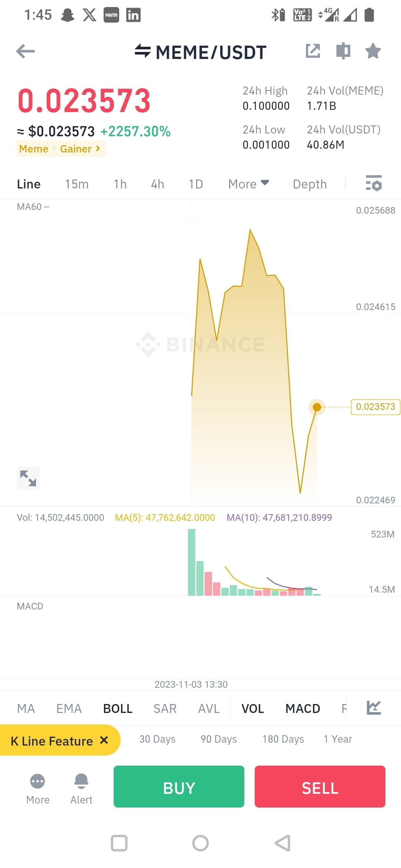Viewport: 401px width, 868px height.
Task: Open the chart style icon near MACD
Action: click(374, 707)
